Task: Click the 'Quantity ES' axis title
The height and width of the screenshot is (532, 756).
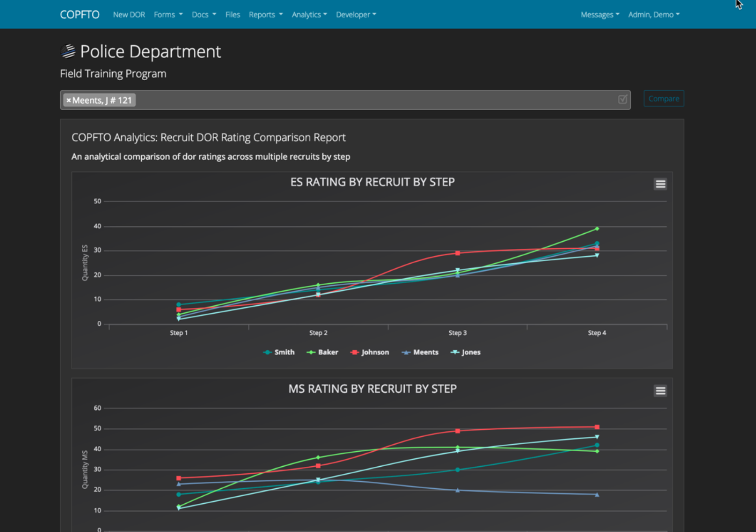Action: click(x=85, y=263)
